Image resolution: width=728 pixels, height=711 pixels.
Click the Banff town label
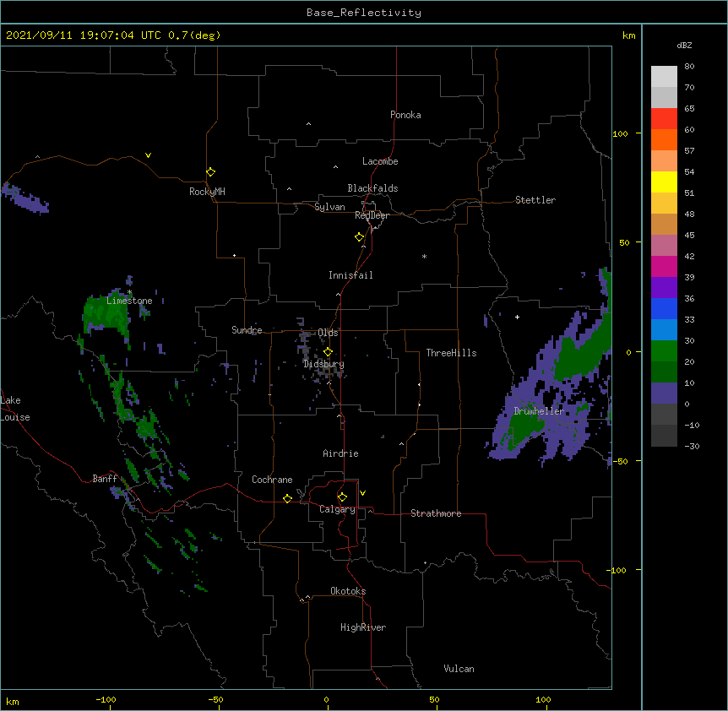coord(105,479)
